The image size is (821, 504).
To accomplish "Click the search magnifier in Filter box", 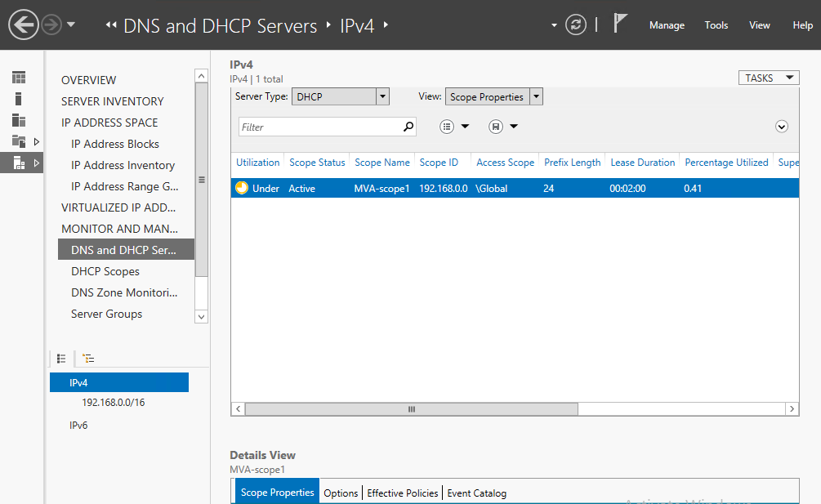I will [408, 127].
